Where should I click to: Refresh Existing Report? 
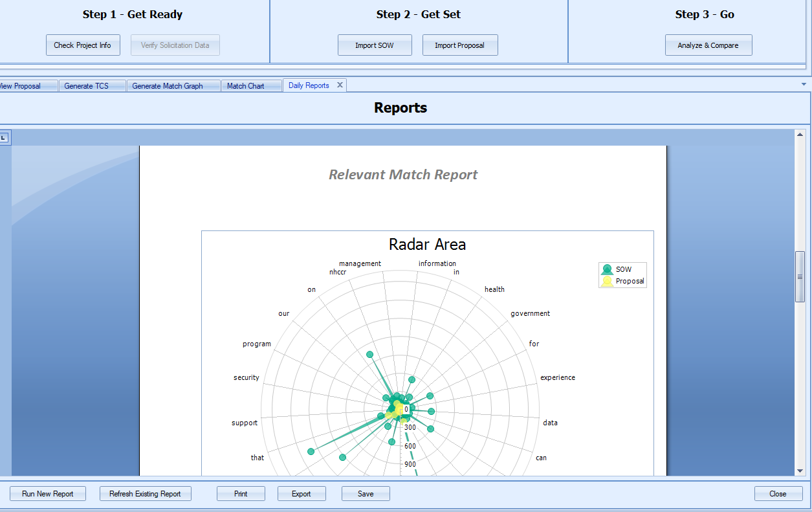[145, 493]
